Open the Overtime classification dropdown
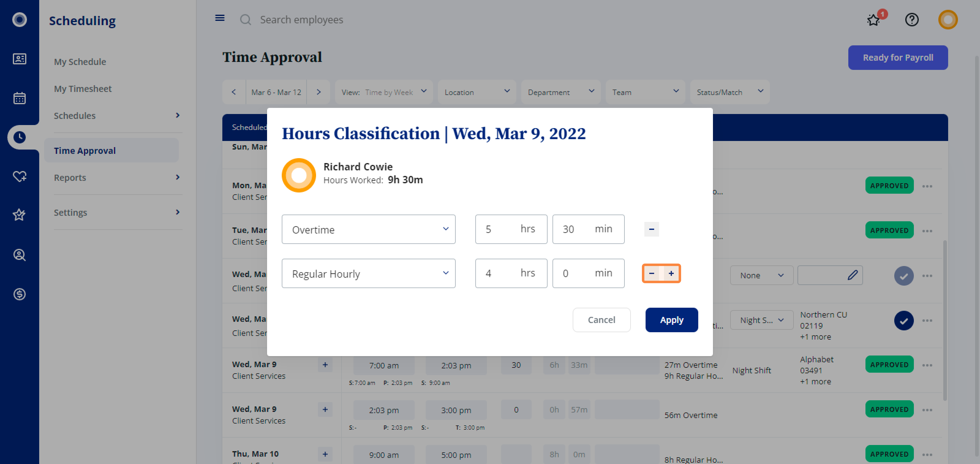This screenshot has height=464, width=980. click(x=368, y=229)
